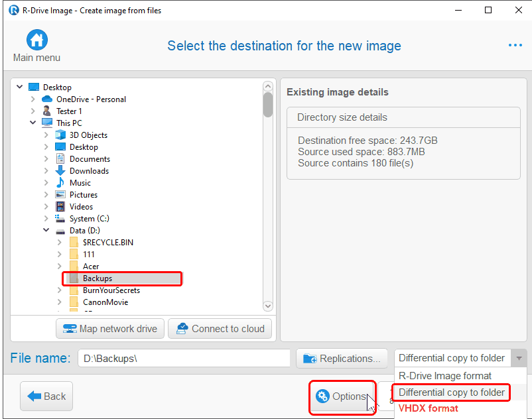
Task: Click the Music note icon
Action: tap(60, 183)
